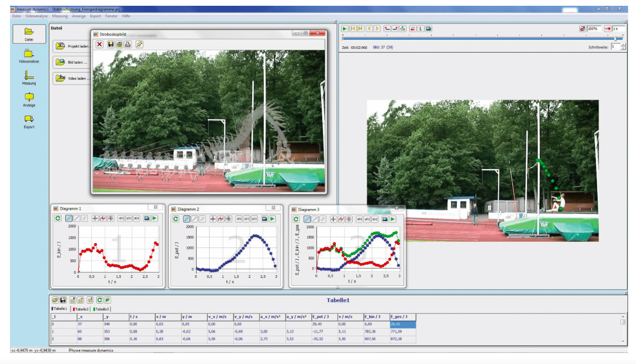Save the Stroboskopbild image
Image resolution: width=636 pixels, height=364 pixels.
[111, 44]
